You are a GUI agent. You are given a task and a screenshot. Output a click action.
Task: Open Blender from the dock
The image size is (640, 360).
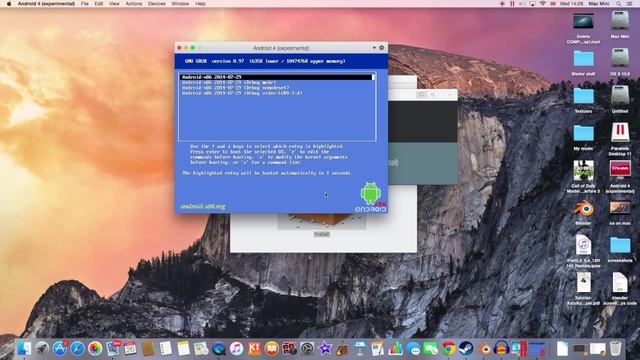[484, 349]
